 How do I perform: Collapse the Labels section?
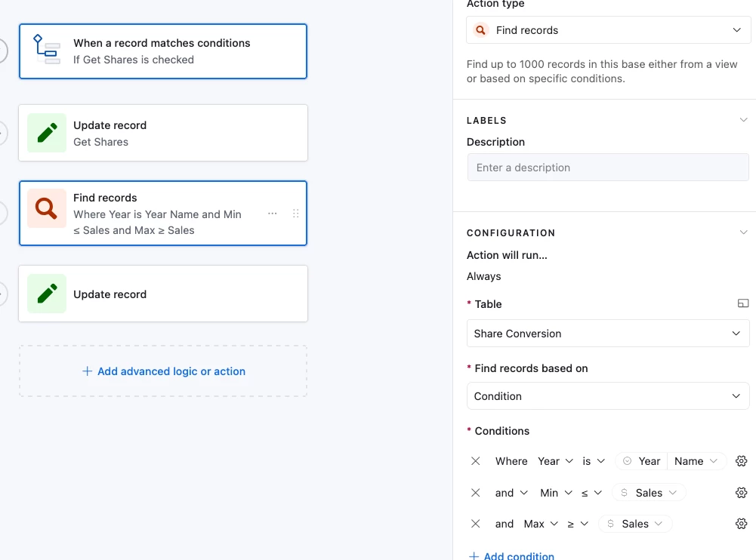(x=743, y=120)
